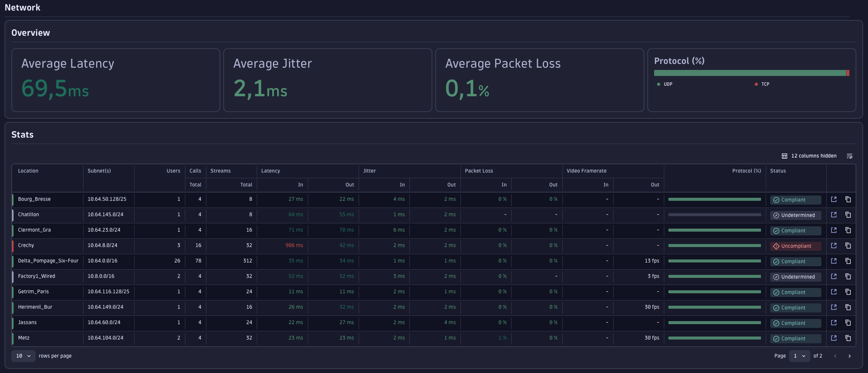This screenshot has height=373, width=868.
Task: Open the external link for the Metz row
Action: (834, 338)
